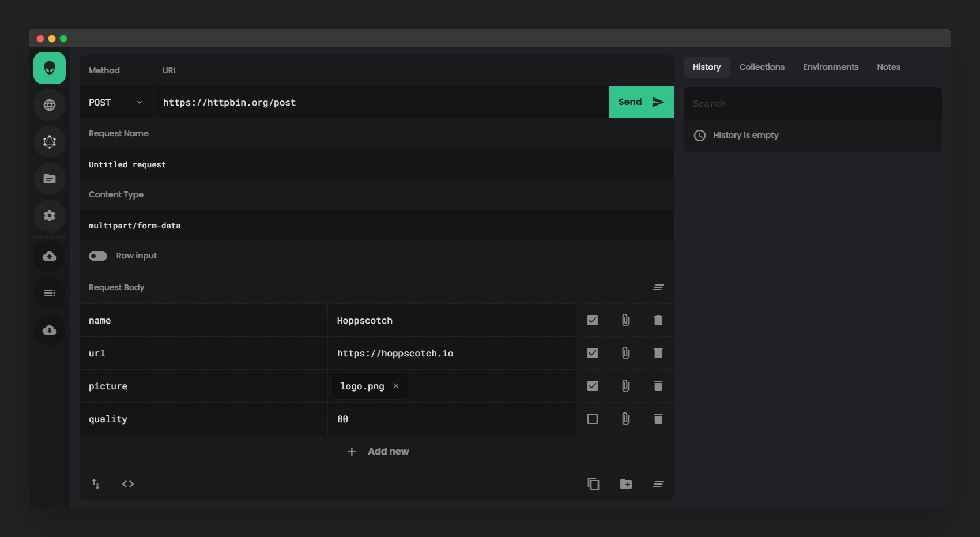The image size is (980, 537).
Task: Edit the quality value 80 field
Action: (x=452, y=419)
